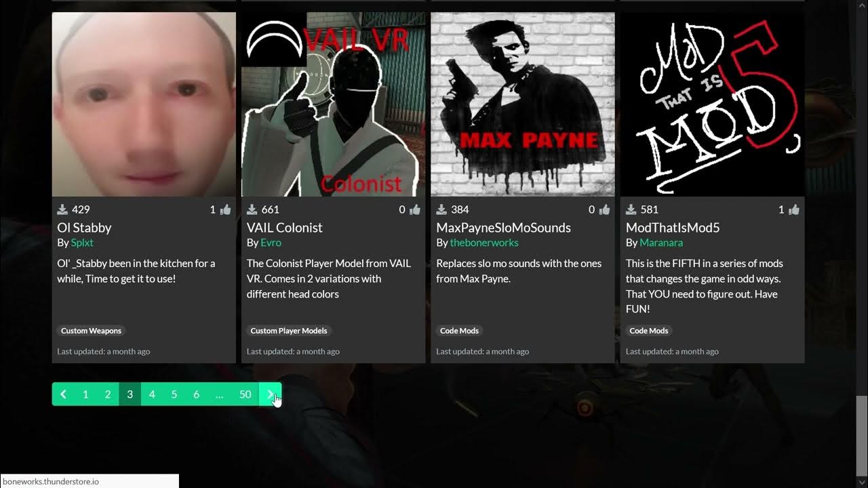The image size is (868, 488).
Task: Click the Max Payne thumbnail image
Action: [x=523, y=104]
